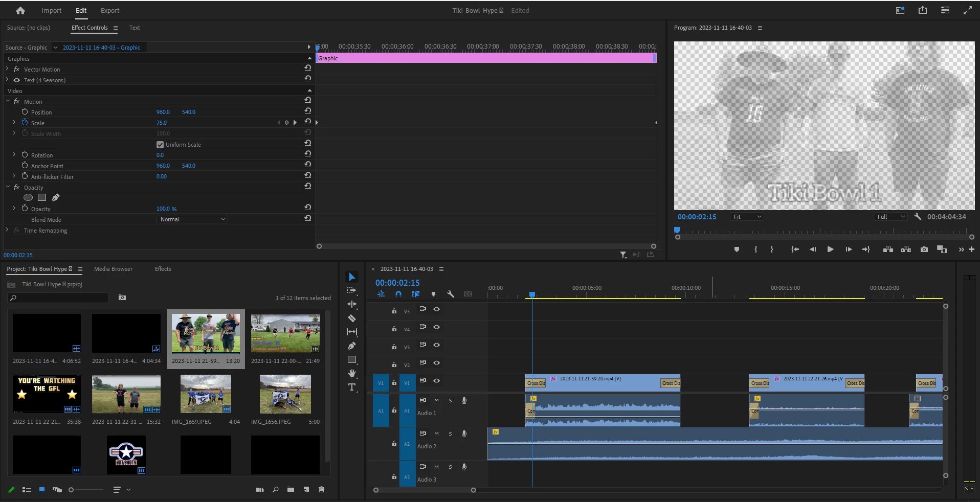Mute the Audio 1 track
This screenshot has height=502, width=980.
pyautogui.click(x=436, y=400)
